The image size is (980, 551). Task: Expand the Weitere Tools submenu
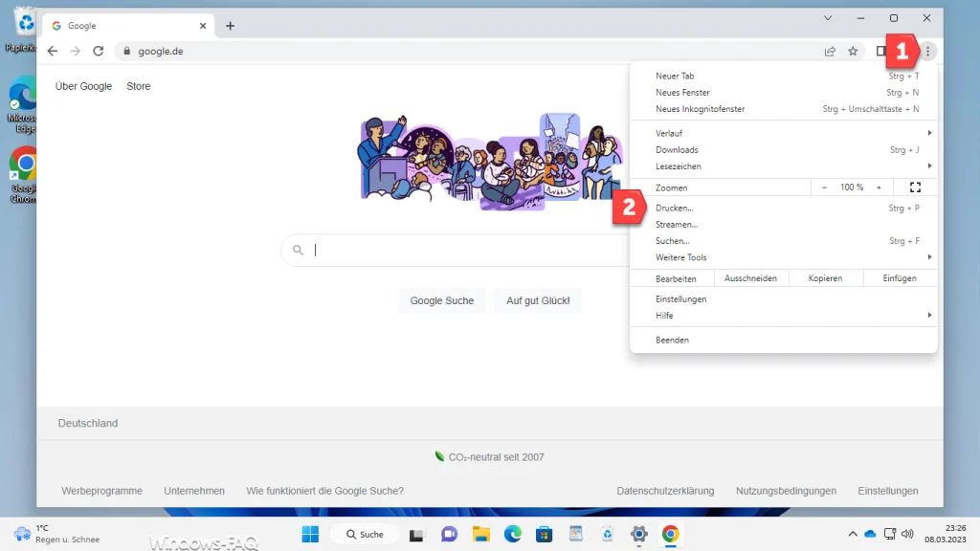point(783,257)
